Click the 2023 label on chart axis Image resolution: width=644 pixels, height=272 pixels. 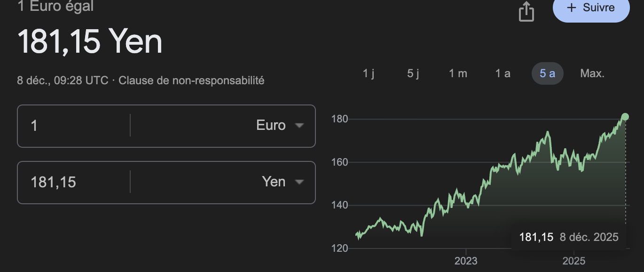pyautogui.click(x=465, y=261)
